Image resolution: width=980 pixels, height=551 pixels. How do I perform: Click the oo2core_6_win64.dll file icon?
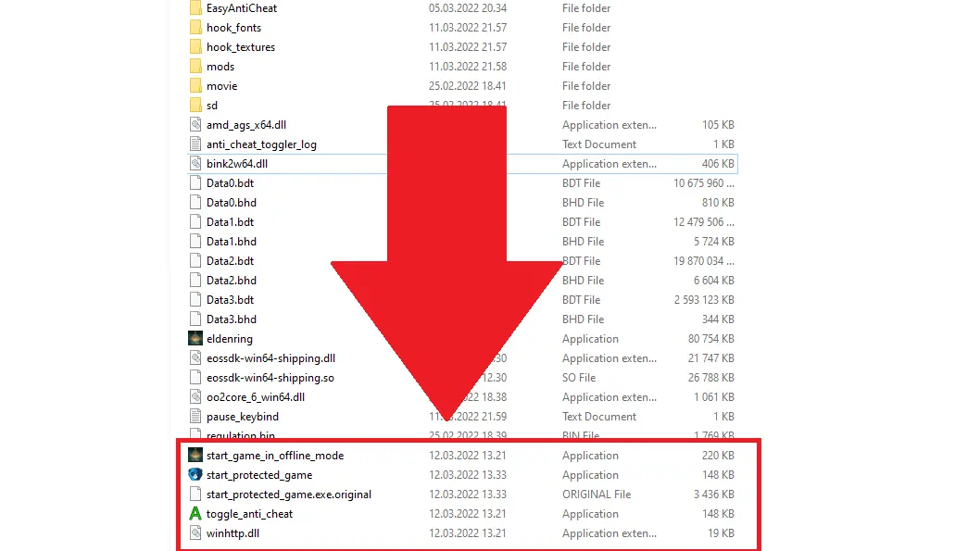click(195, 396)
